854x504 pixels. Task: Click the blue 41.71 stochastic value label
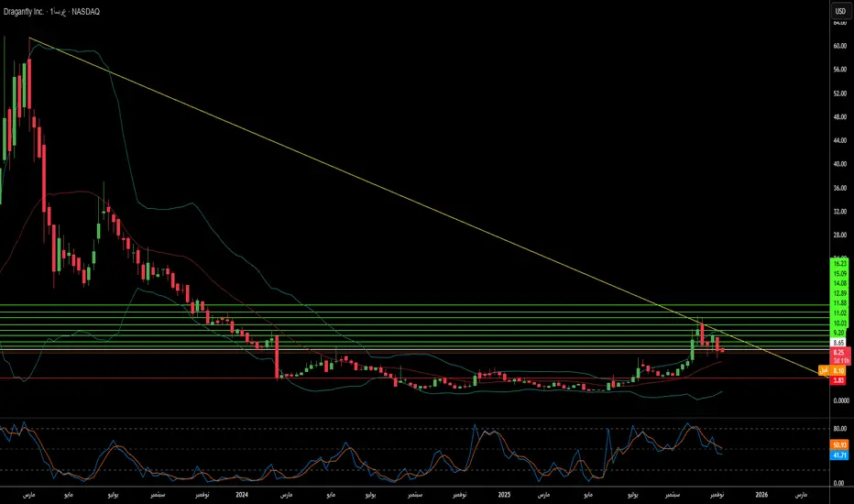[x=838, y=455]
